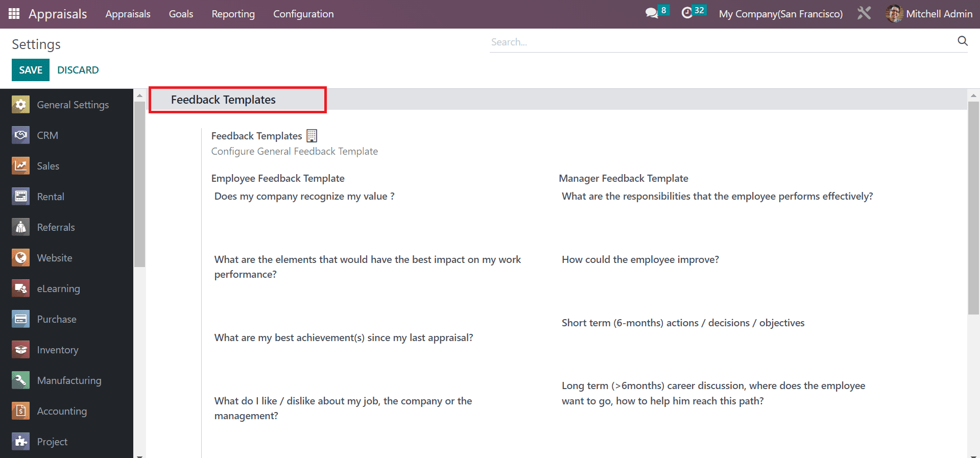Open eLearning settings sidebar tab
The image size is (980, 458).
[67, 288]
